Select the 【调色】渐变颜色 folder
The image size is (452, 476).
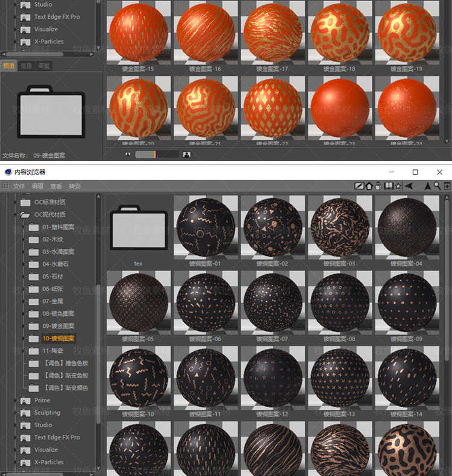66,388
